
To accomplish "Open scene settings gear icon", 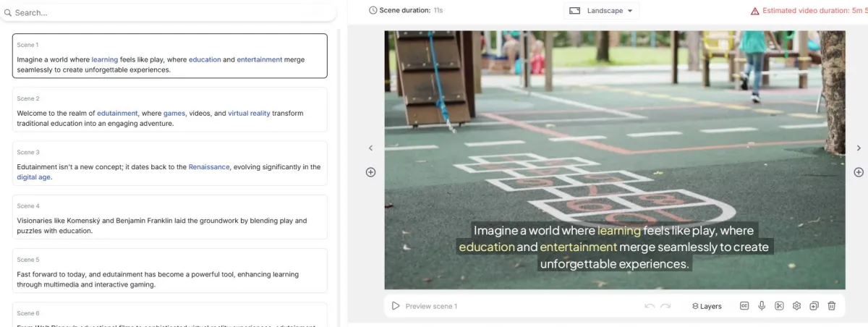I will coord(796,306).
